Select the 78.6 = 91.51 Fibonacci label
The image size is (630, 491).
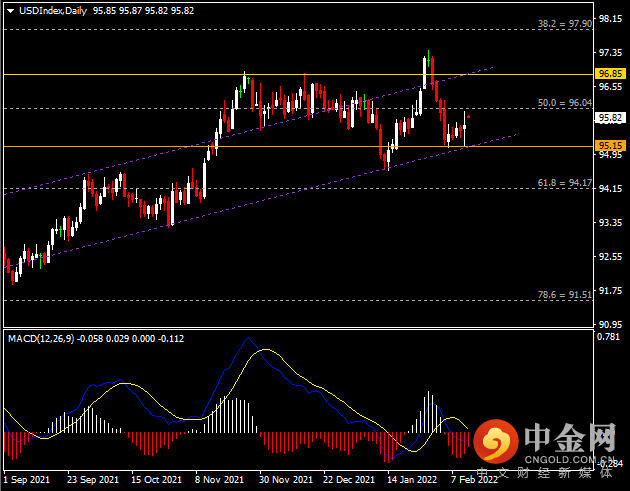(x=565, y=295)
